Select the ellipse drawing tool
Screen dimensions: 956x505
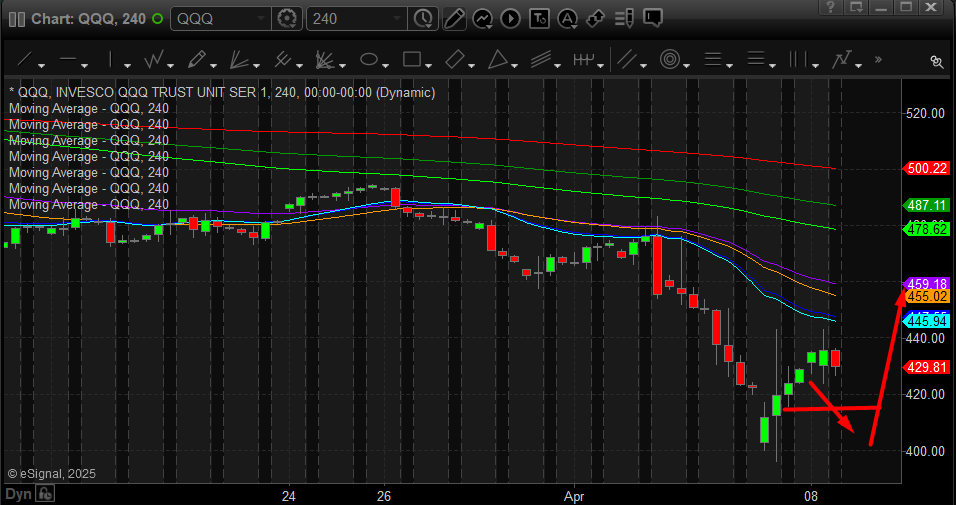coord(368,60)
